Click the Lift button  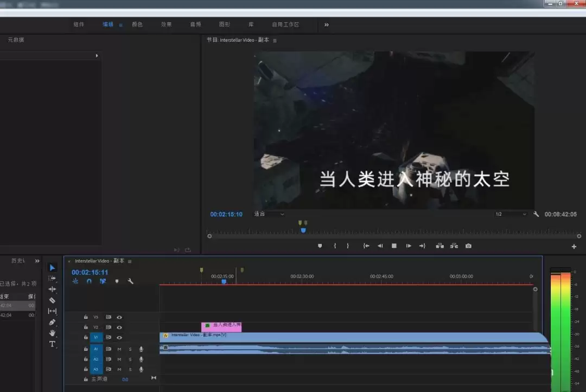440,246
